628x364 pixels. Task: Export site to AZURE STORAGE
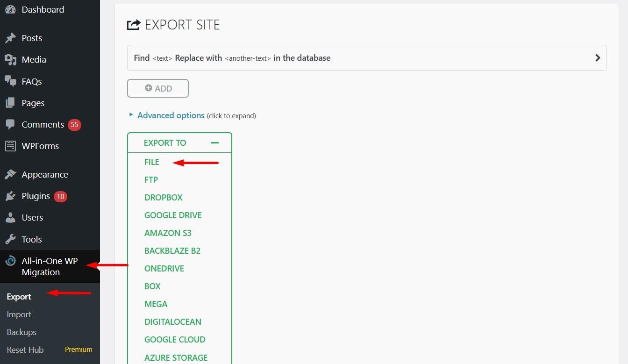176,358
